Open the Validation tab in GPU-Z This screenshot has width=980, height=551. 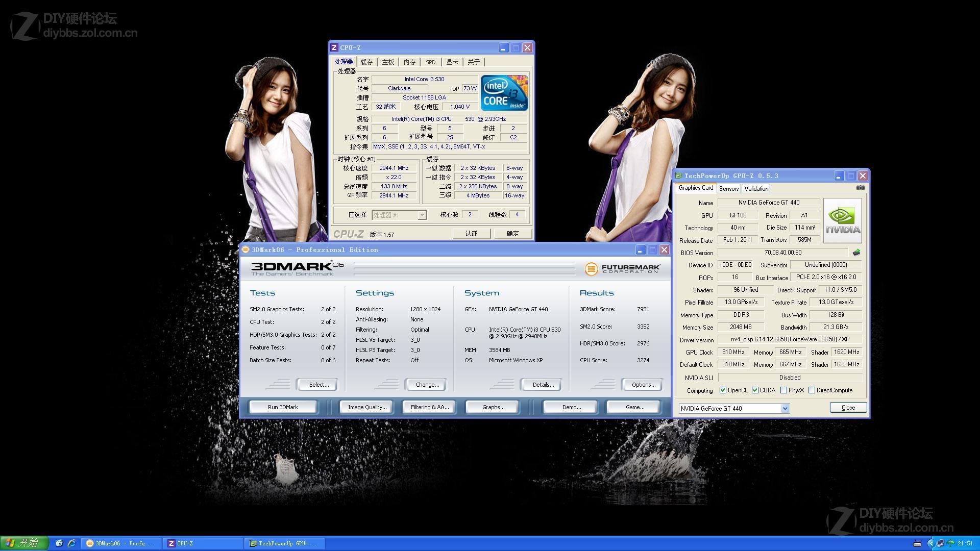tap(756, 189)
